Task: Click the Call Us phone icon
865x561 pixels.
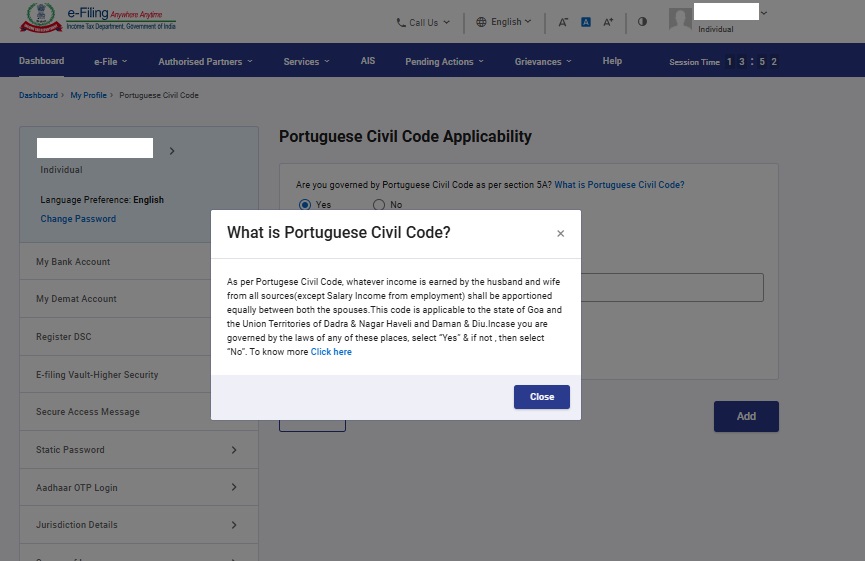Action: click(401, 23)
